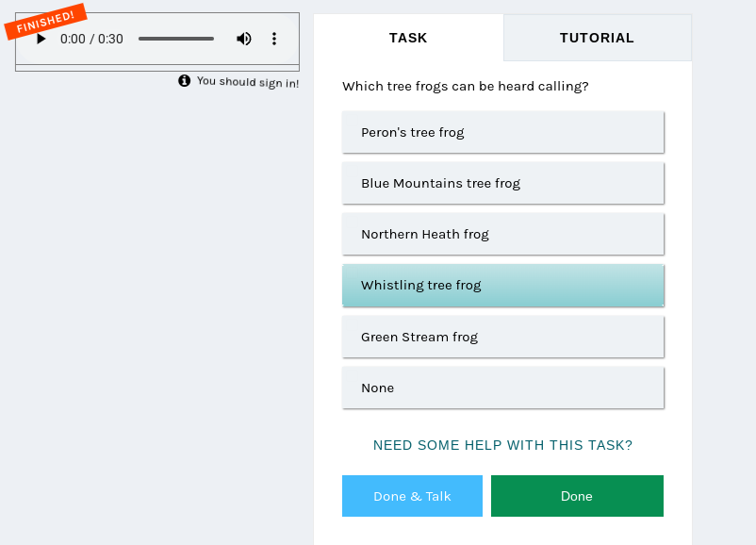
Task: Click the 'You should sign in!' notice
Action: click(248, 82)
